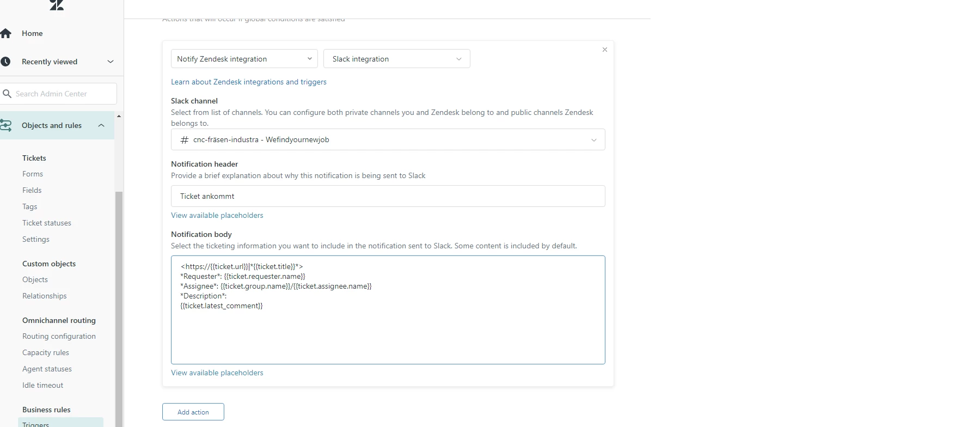Click the Notification body label
Screen dimensions: 980x427
tap(201, 234)
